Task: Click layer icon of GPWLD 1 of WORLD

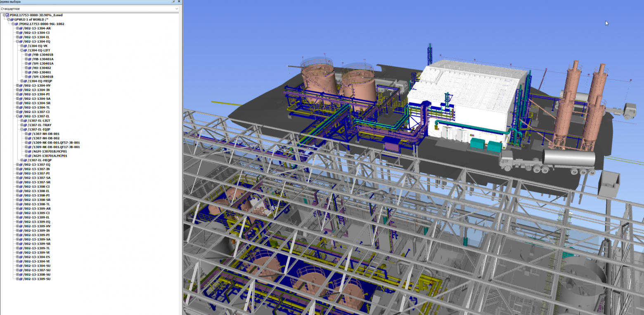Action: [x=12, y=20]
